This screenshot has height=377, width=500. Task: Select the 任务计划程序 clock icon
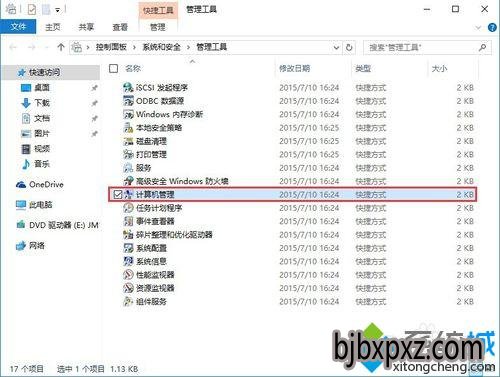pos(128,208)
